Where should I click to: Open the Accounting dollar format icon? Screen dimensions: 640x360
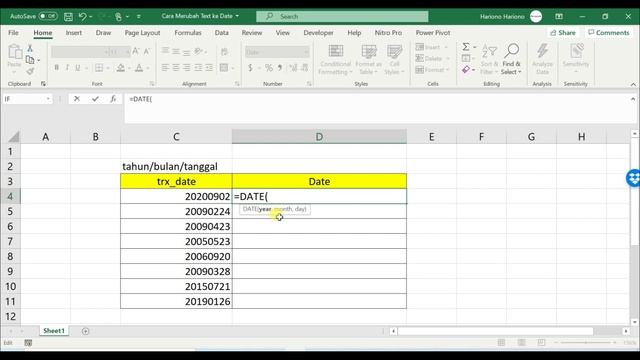(x=250, y=68)
